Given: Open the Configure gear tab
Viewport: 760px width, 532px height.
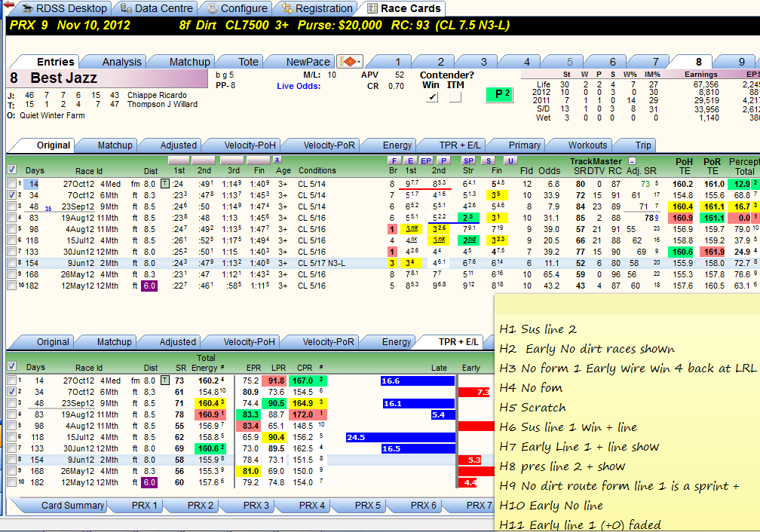Looking at the screenshot, I should [237, 8].
